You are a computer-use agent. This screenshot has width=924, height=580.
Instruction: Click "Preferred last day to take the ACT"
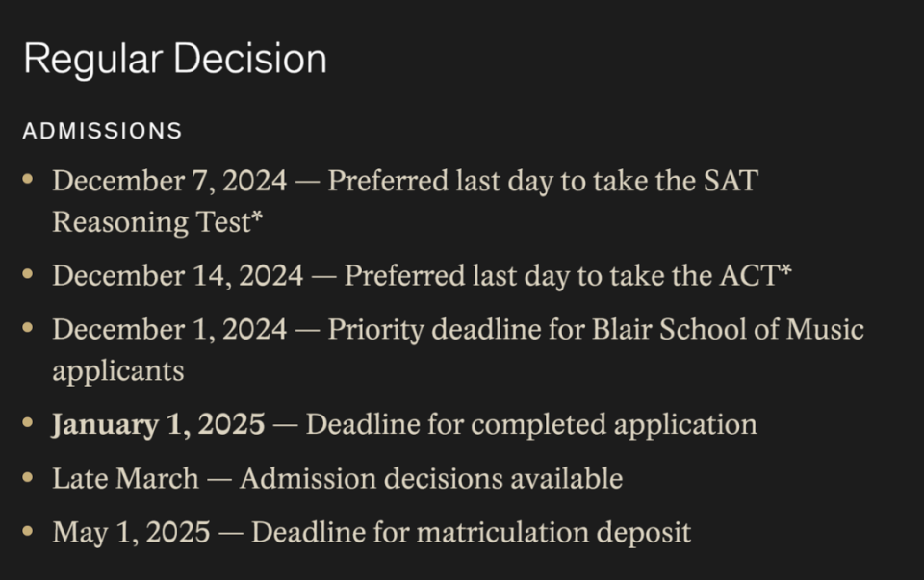(x=560, y=276)
